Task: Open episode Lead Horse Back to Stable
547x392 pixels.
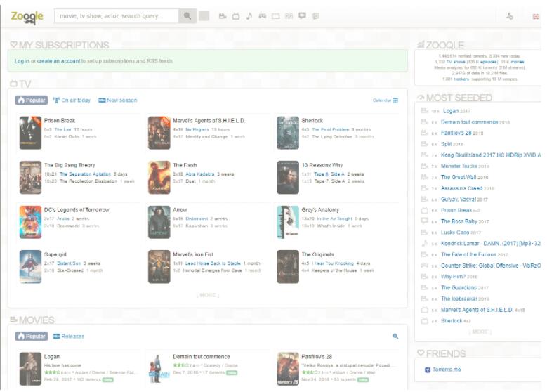Action: [213, 263]
